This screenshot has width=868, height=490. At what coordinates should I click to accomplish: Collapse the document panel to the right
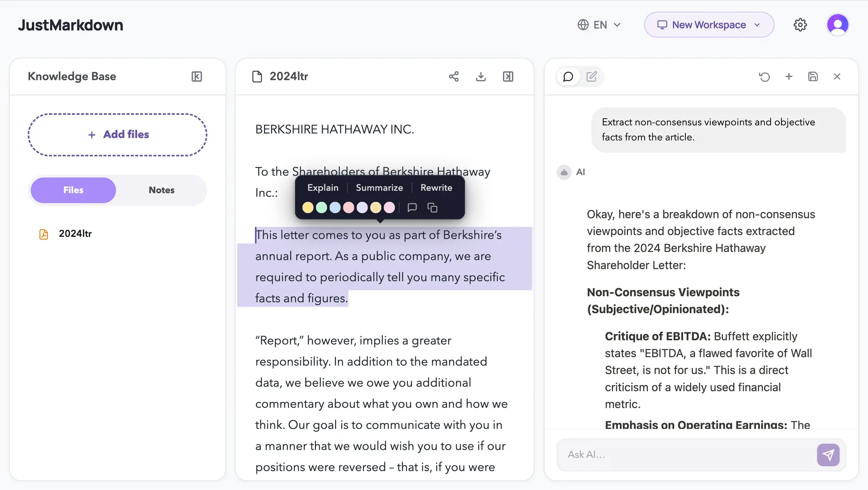(x=508, y=76)
